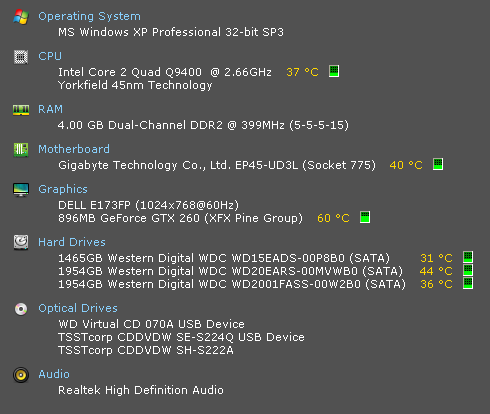Click the WD20EARS drive temperature indicator
The height and width of the screenshot is (414, 490).
468,270
